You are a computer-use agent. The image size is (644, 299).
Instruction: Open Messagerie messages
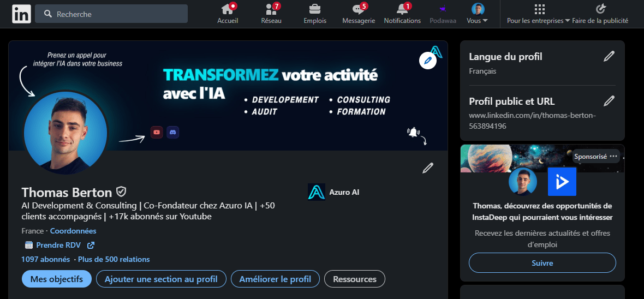359,14
